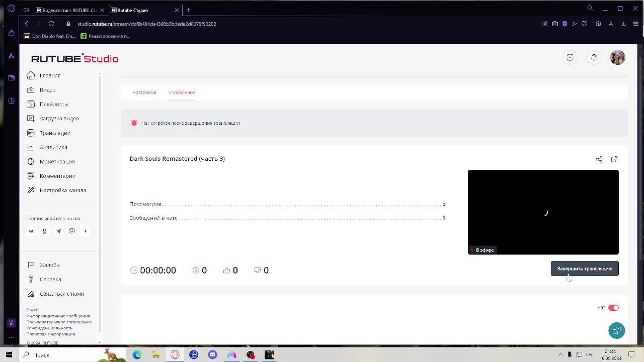
Task: Take a browser snapshot with camera icon
Action: [x=555, y=24]
